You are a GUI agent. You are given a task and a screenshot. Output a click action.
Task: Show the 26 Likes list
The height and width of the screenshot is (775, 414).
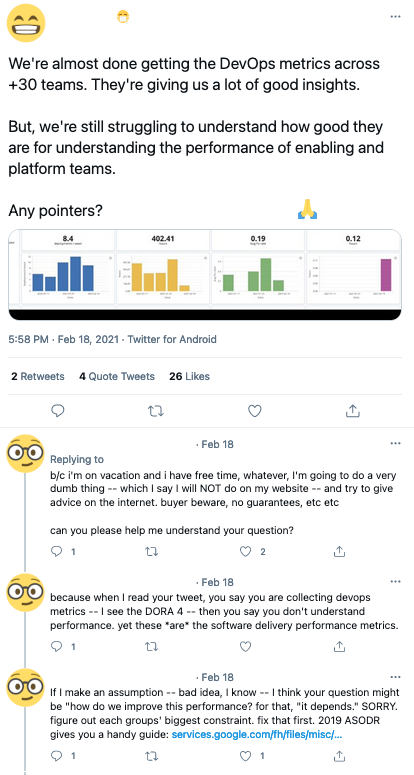189,376
